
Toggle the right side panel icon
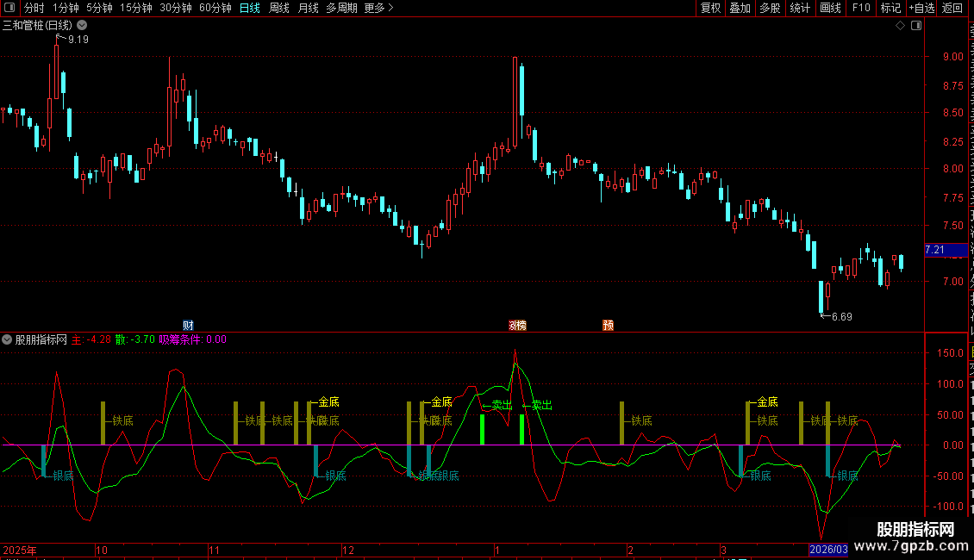[x=915, y=26]
